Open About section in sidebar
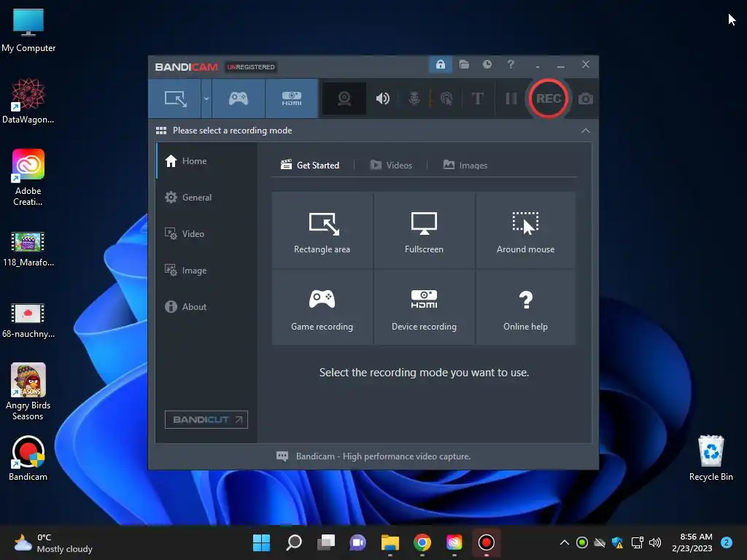The width and height of the screenshot is (747, 560). tap(206, 307)
